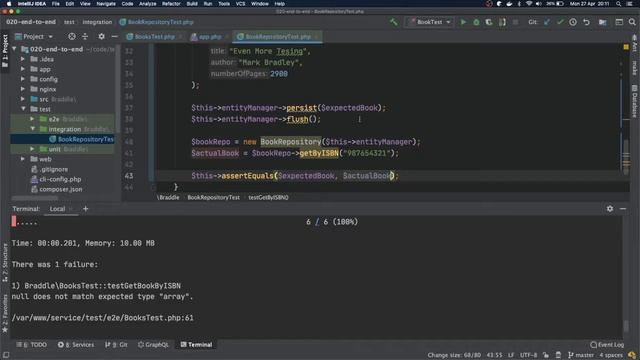This screenshot has width=640, height=360.
Task: Click the Build project hammer icon
Action: click(x=393, y=22)
